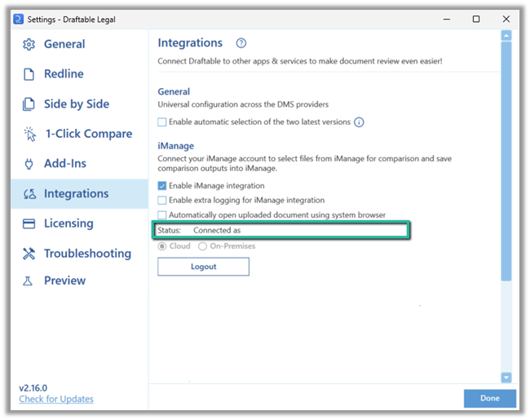This screenshot has width=530, height=420.
Task: Switch to Preview section
Action: (x=79, y=281)
